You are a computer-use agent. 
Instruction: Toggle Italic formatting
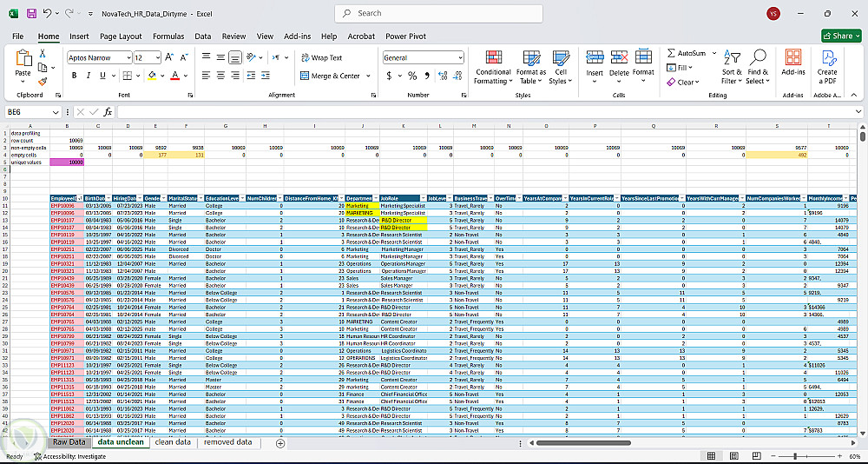click(89, 76)
